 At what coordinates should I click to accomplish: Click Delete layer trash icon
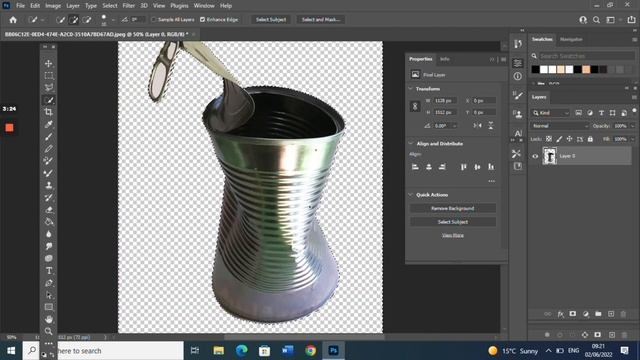(x=623, y=314)
